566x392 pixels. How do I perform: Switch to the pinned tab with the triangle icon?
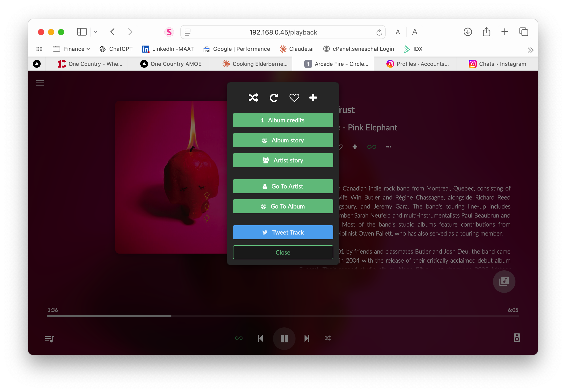coord(37,64)
